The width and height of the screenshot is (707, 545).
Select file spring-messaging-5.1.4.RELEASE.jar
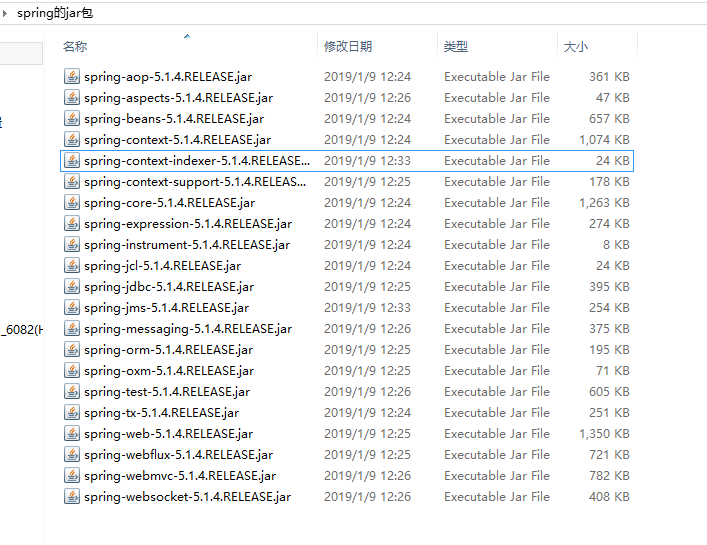pyautogui.click(x=188, y=329)
